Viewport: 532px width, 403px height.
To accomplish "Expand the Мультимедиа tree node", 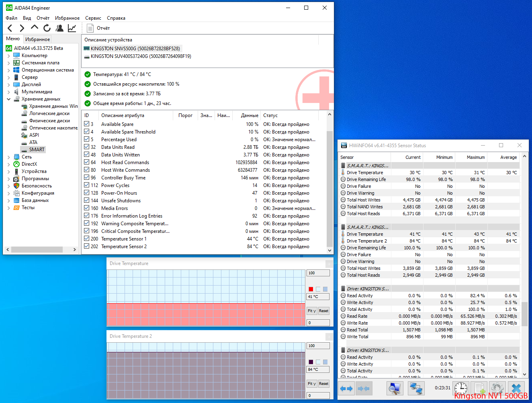I will (8, 92).
